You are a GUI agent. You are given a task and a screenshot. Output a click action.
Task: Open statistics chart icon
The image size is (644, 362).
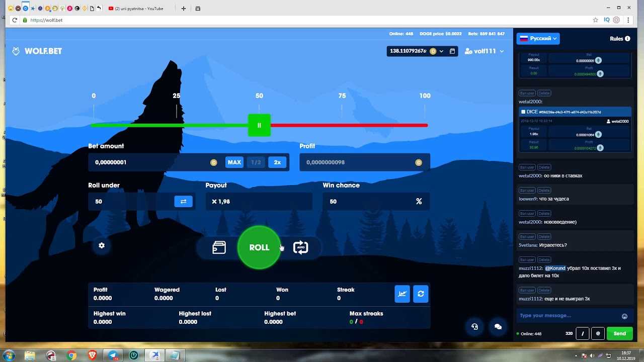tap(402, 294)
